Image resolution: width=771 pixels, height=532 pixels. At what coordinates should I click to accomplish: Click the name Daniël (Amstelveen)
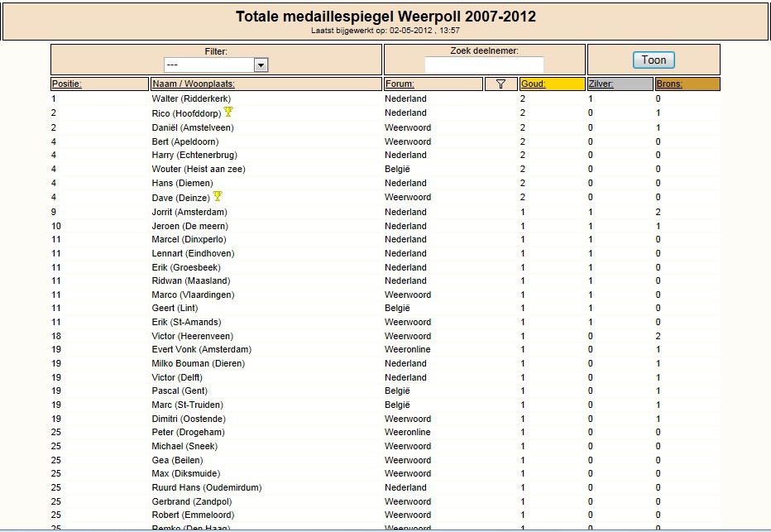coord(193,127)
